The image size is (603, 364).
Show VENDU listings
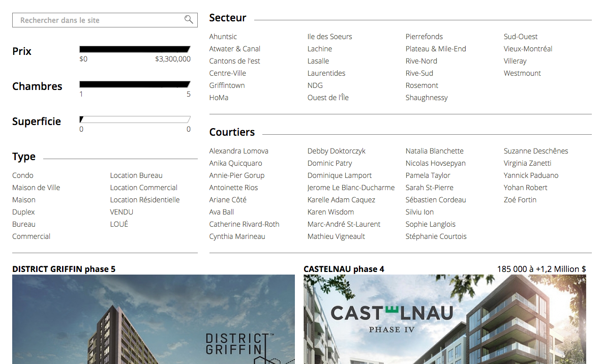click(x=122, y=212)
